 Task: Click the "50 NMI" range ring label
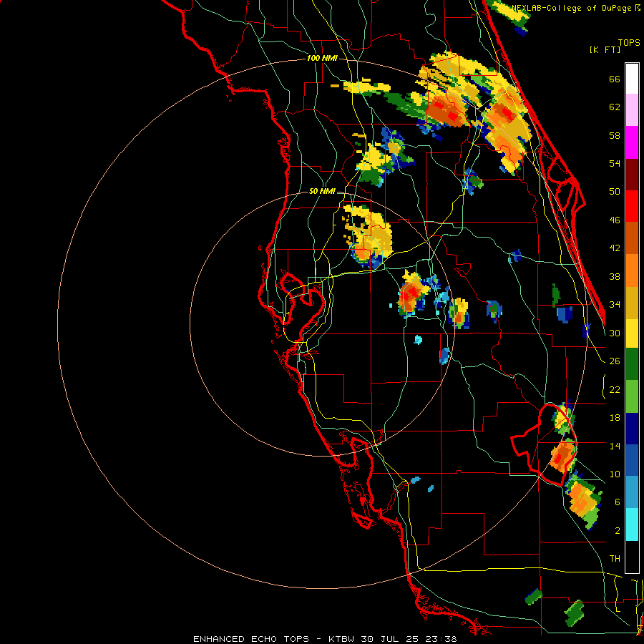tap(321, 191)
